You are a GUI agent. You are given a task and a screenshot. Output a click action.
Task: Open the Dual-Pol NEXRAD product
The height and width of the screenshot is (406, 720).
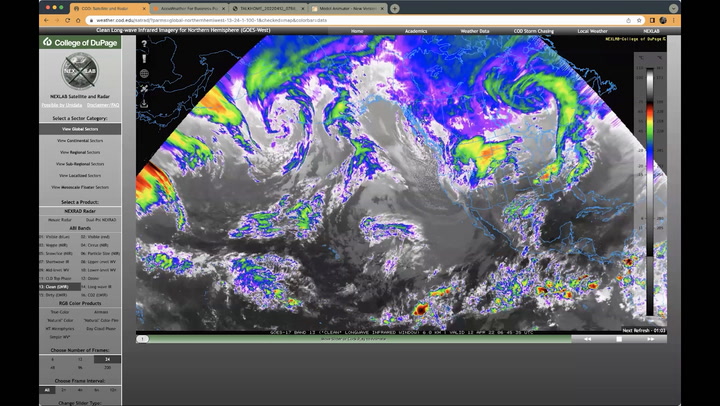[101, 220]
